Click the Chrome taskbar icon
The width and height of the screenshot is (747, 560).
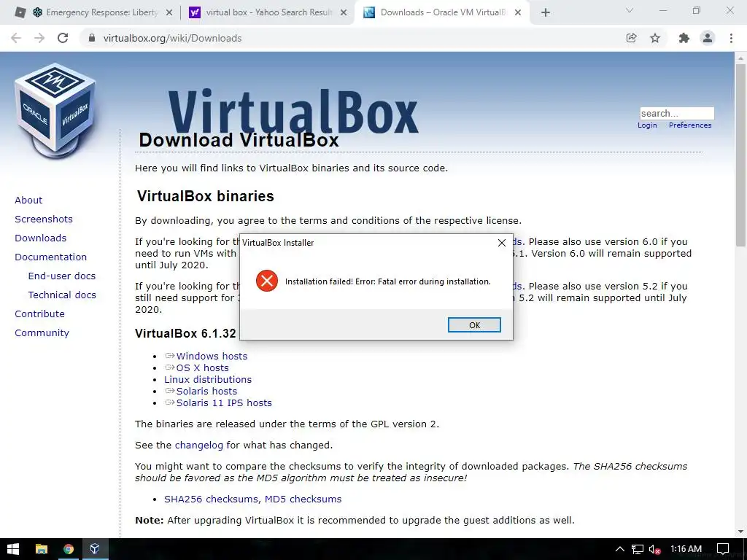click(x=69, y=549)
